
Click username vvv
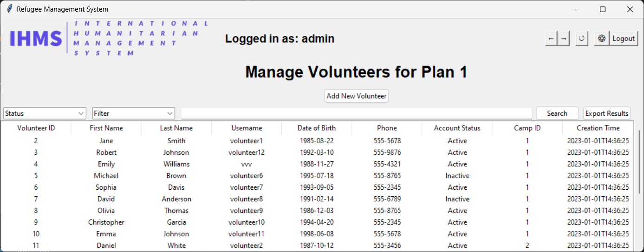[x=247, y=164]
